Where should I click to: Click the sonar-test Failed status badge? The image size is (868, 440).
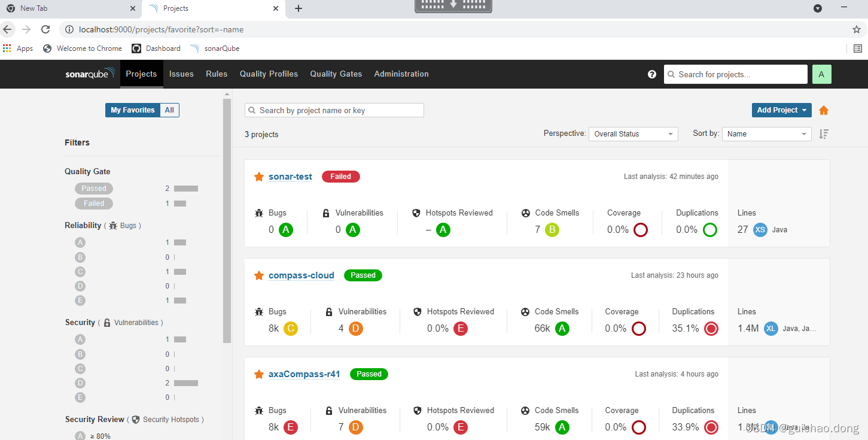tap(341, 177)
